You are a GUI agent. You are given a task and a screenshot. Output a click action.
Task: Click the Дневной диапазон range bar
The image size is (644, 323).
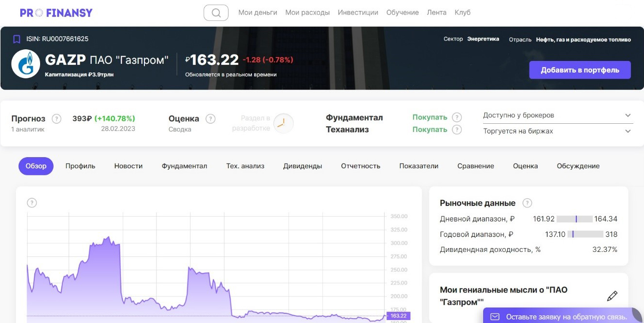pos(574,219)
